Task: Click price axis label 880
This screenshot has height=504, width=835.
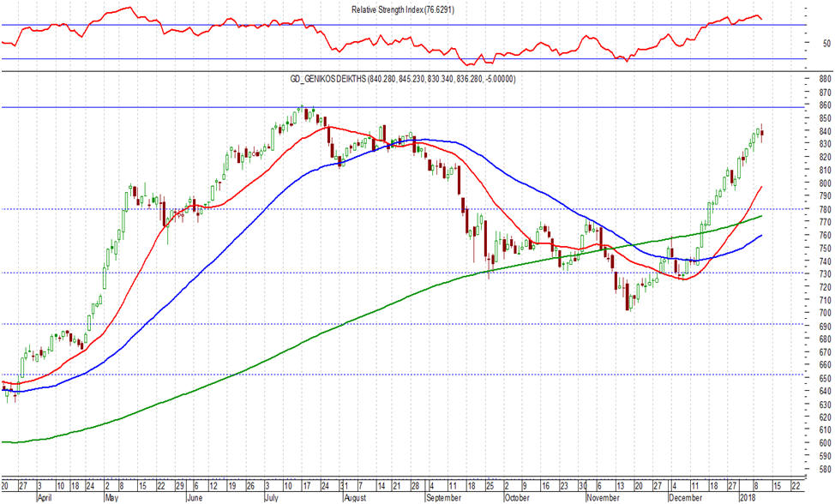Action: pos(825,79)
